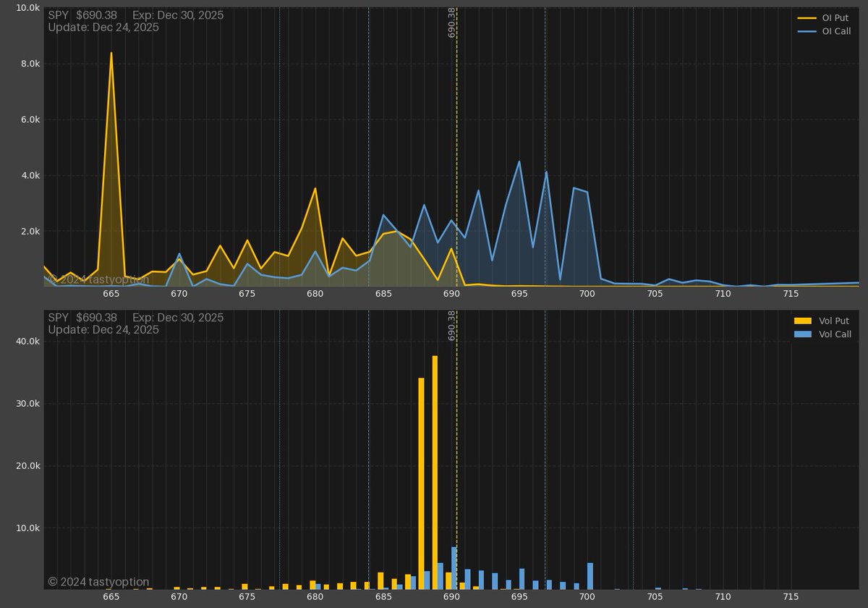Image resolution: width=868 pixels, height=608 pixels.
Task: Click the 40.0k y-axis label
Action: point(27,341)
